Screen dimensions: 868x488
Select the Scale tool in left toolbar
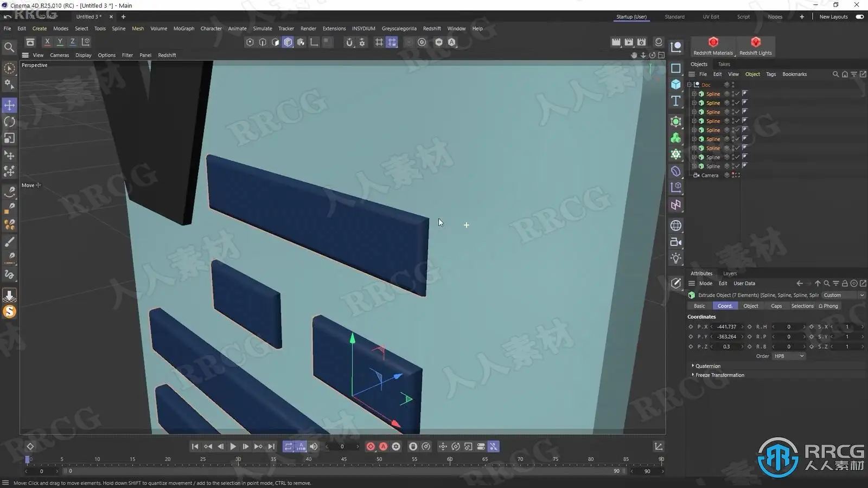pos(9,138)
